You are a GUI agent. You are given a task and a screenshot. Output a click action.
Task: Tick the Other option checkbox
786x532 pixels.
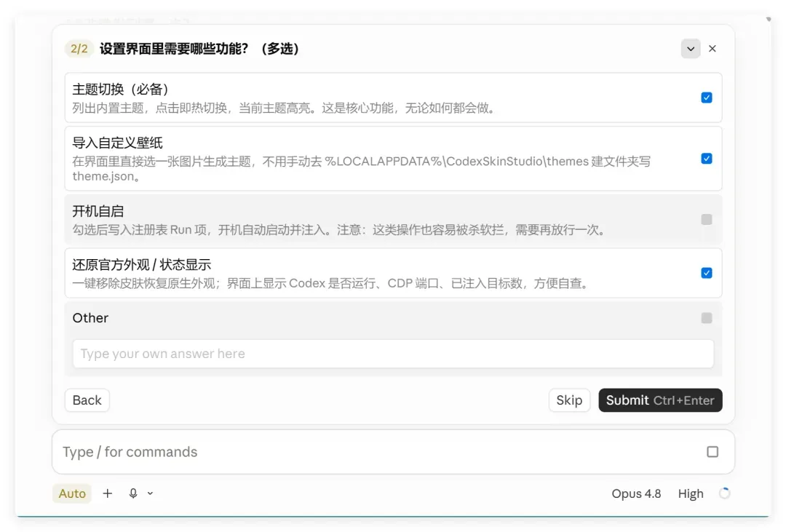pyautogui.click(x=706, y=318)
